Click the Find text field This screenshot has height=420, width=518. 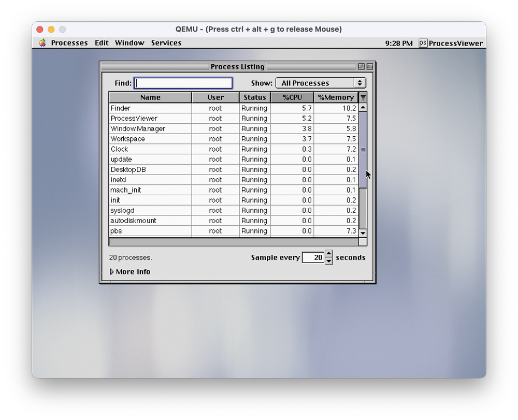point(183,83)
